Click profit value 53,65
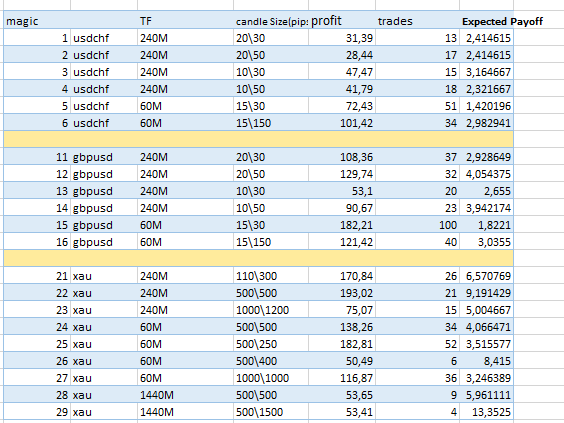Viewport: 564px width, 423px height. click(342, 395)
